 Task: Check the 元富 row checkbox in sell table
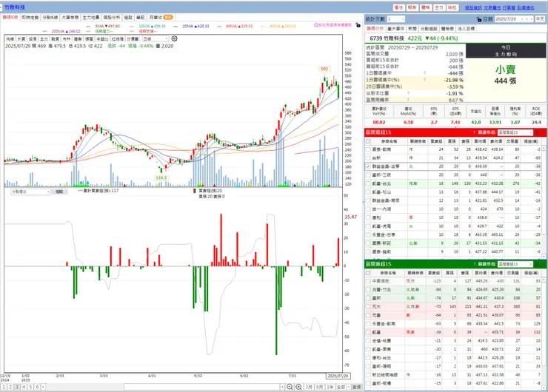click(368, 315)
